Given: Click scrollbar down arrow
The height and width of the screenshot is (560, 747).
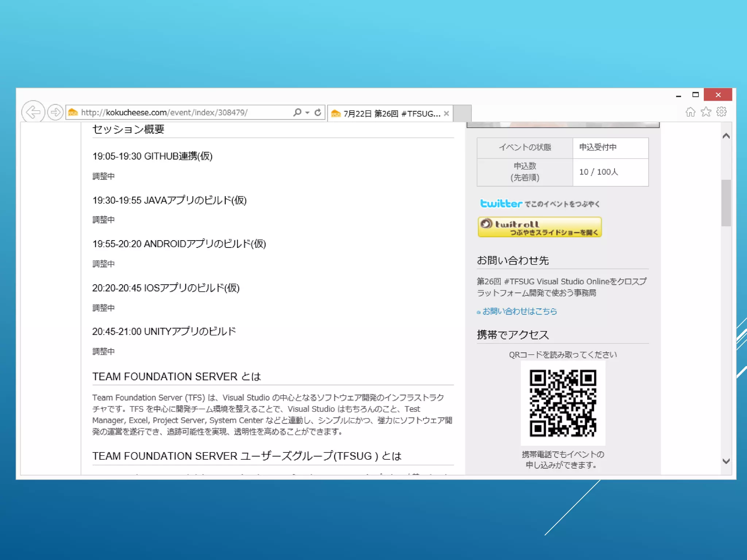Looking at the screenshot, I should pos(726,461).
